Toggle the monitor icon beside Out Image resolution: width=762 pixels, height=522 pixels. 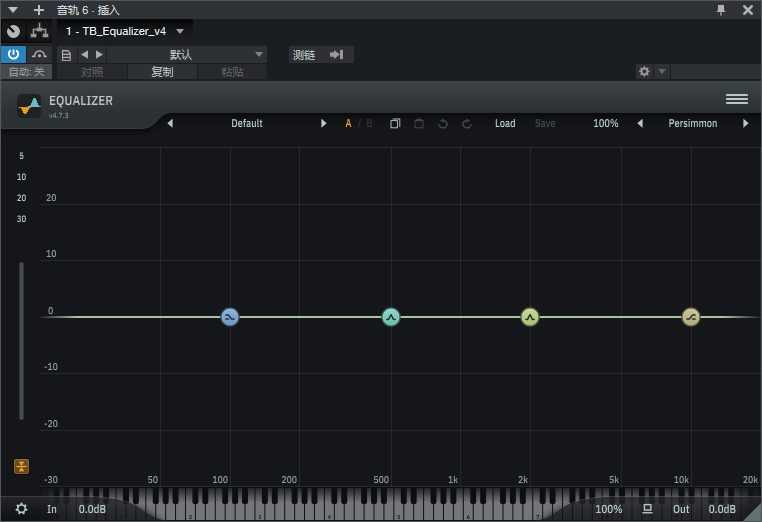647,509
